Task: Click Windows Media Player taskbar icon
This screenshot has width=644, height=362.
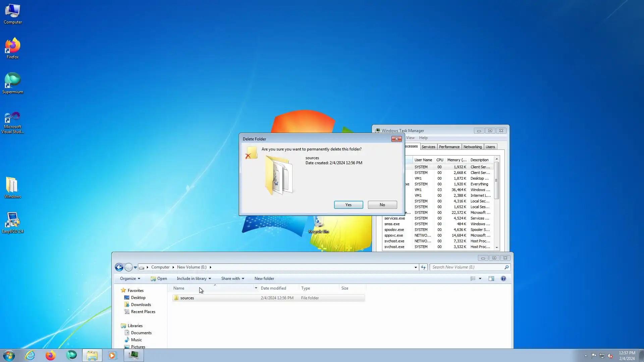Action: click(112, 355)
